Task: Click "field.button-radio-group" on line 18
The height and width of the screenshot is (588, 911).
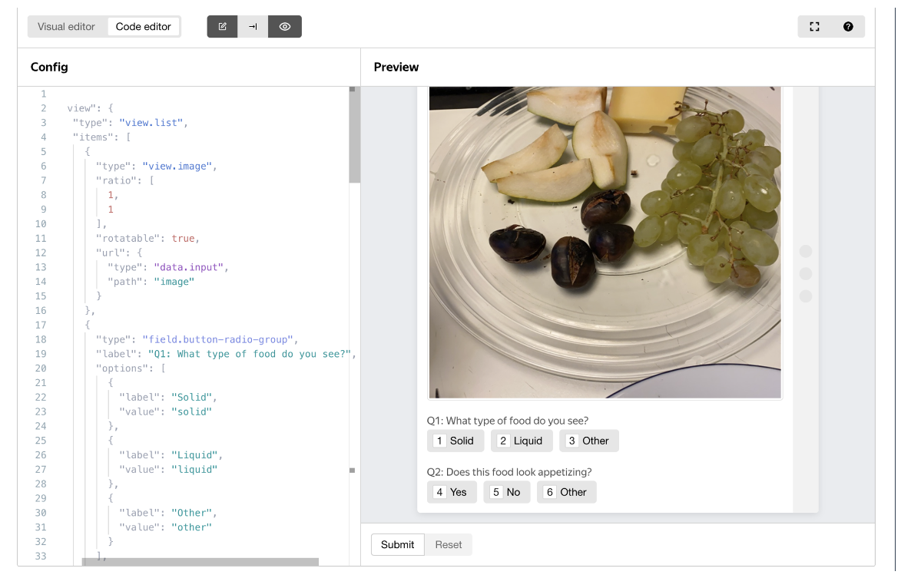Action: tap(218, 339)
